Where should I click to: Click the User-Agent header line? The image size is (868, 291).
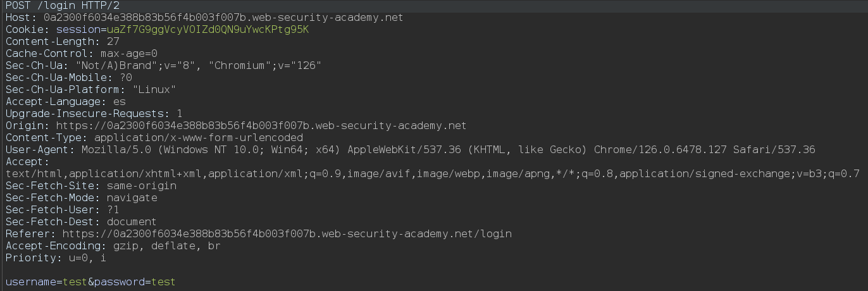(x=410, y=150)
